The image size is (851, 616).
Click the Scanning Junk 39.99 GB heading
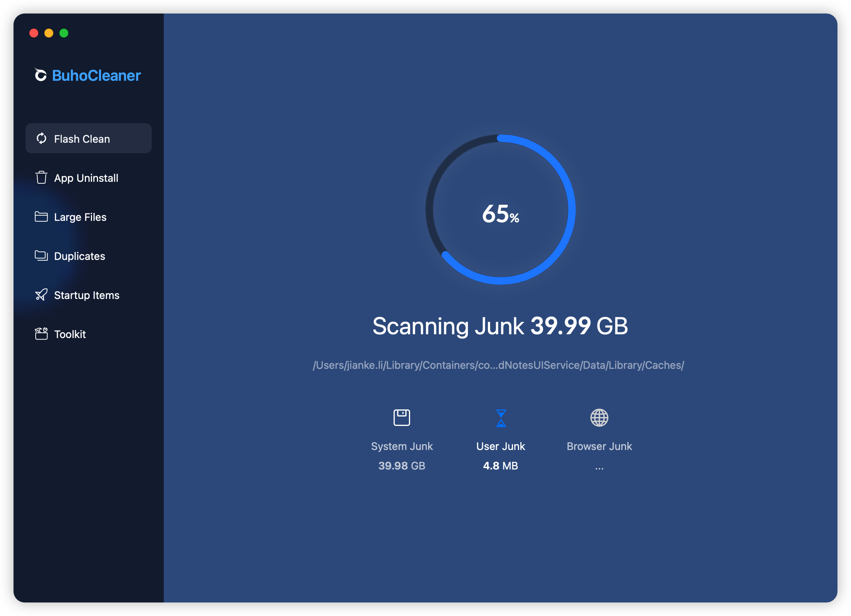coord(500,326)
